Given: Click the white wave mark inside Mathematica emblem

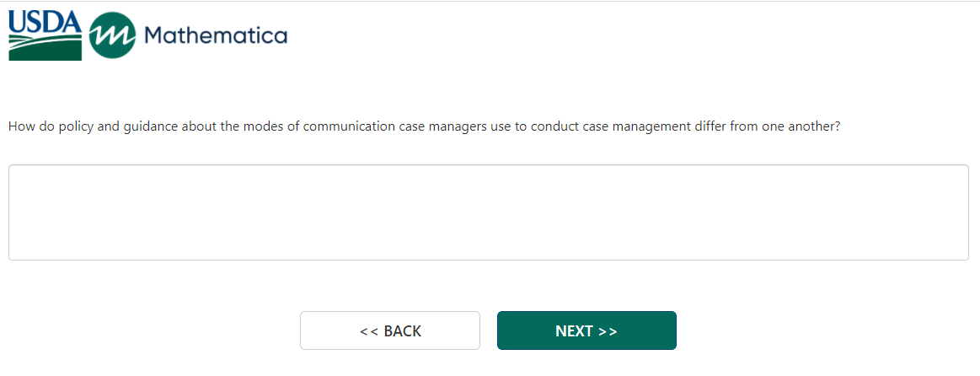Looking at the screenshot, I should coord(113,35).
